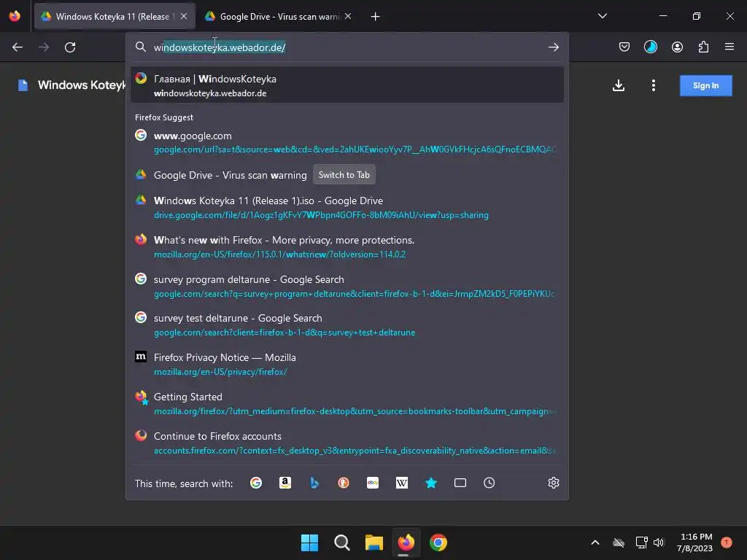Click the blue circular extension icon in toolbar

[x=650, y=47]
